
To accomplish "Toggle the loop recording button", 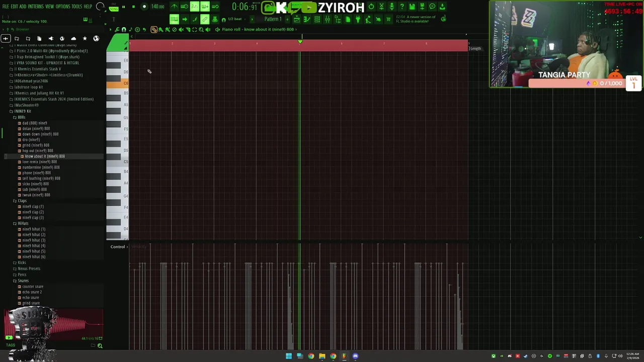I will (215, 7).
